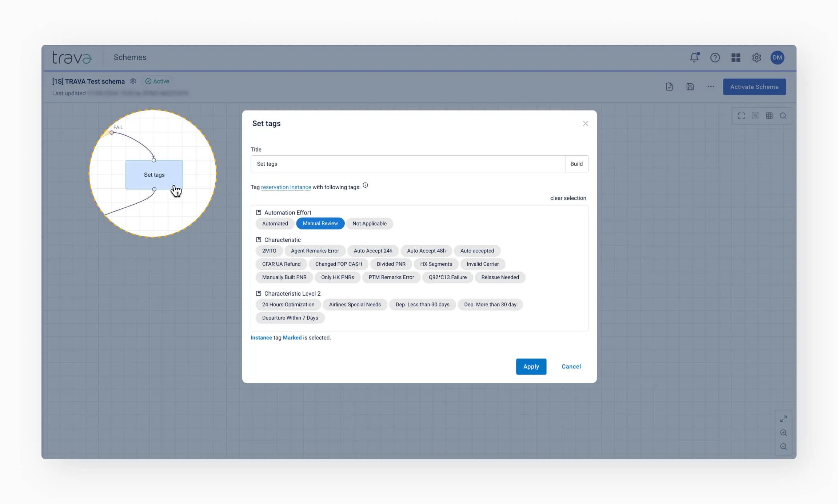Open the DM user avatar menu
The height and width of the screenshot is (504, 838).
(777, 57)
